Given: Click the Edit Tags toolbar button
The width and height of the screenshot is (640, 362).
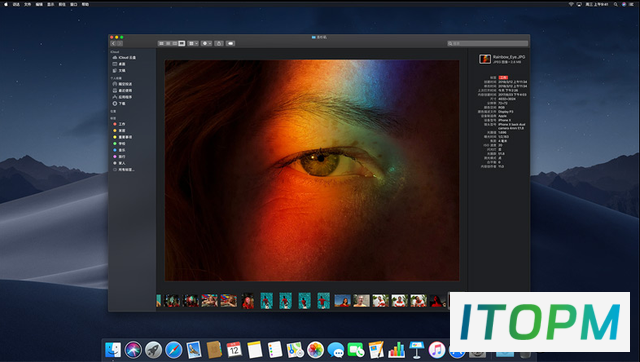Looking at the screenshot, I should (x=231, y=43).
